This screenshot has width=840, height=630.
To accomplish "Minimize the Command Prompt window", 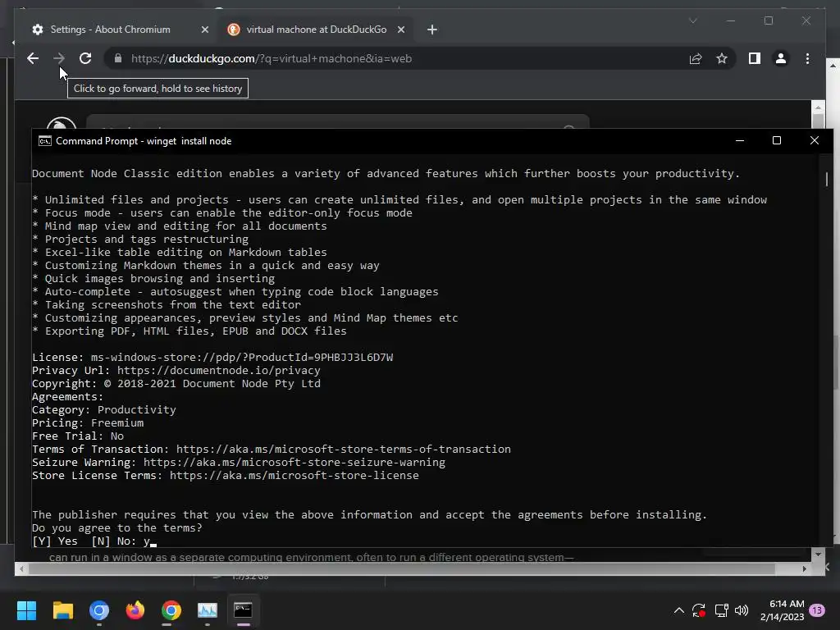I will (740, 141).
